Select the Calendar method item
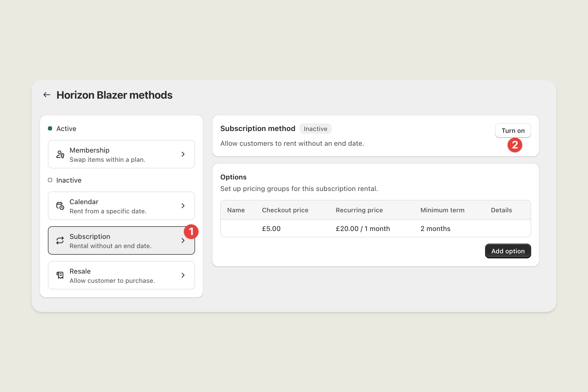 [121, 206]
